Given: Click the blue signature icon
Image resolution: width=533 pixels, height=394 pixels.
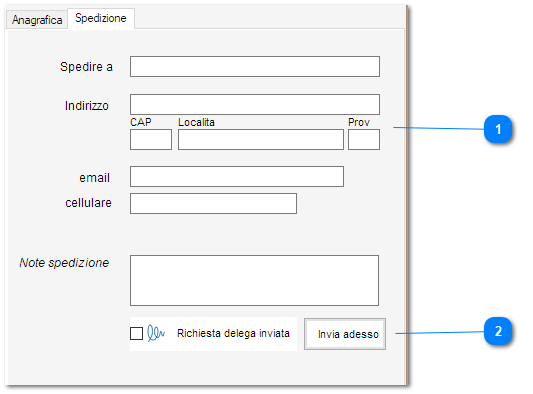Looking at the screenshot, I should [156, 333].
